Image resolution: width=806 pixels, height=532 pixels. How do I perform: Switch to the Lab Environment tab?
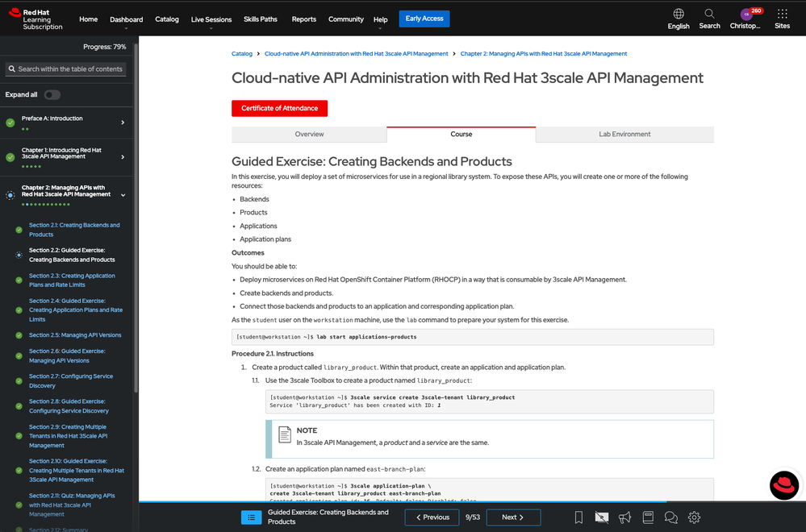624,134
